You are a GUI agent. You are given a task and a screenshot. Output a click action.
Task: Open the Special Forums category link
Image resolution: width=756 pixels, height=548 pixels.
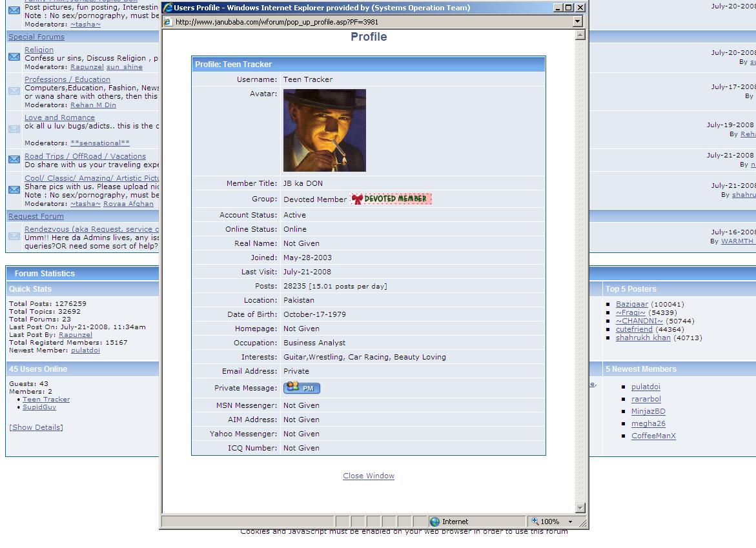[x=36, y=37]
